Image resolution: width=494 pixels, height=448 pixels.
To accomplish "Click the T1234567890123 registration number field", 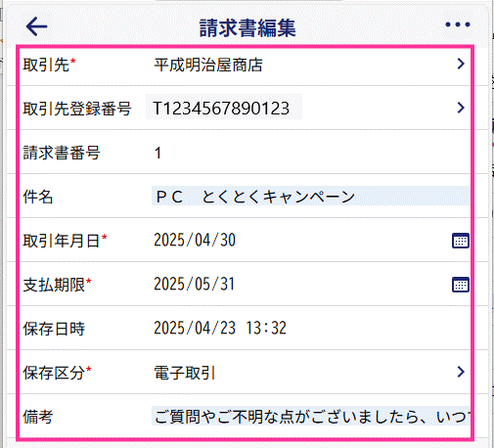I will (224, 108).
